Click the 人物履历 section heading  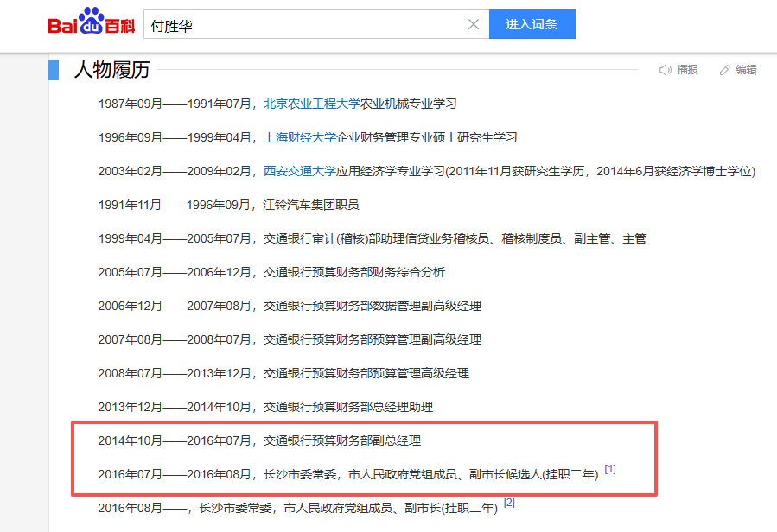click(112, 69)
